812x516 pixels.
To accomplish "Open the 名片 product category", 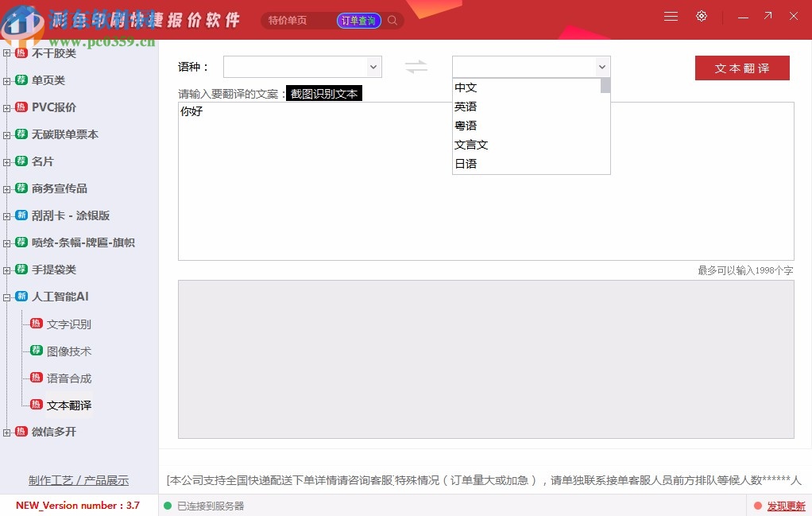I will tap(44, 161).
